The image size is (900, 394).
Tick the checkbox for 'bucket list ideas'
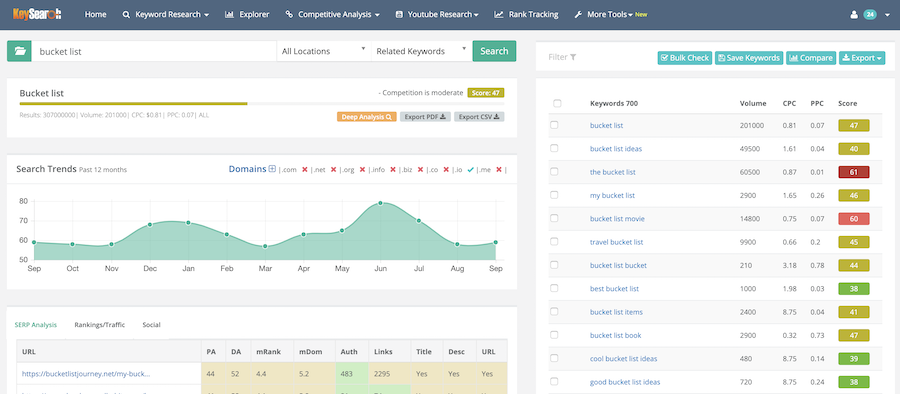click(554, 148)
